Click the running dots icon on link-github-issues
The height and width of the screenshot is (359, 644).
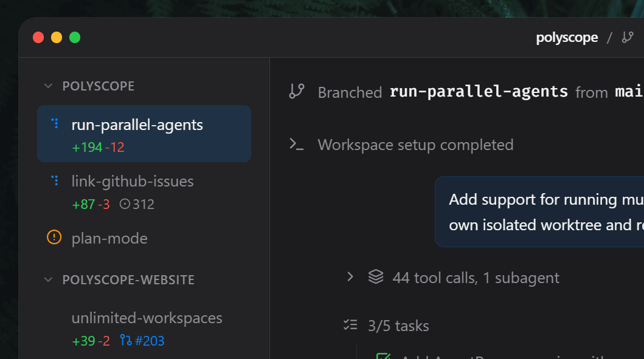[55, 180]
